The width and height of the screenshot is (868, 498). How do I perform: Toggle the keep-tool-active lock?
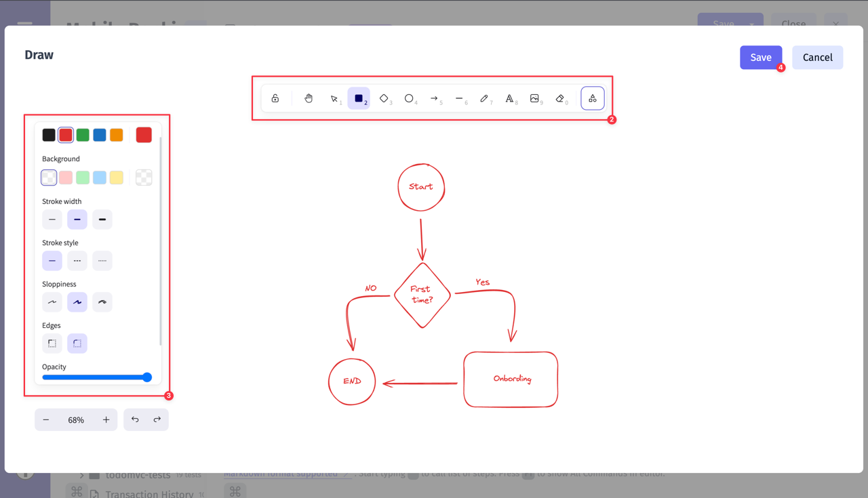275,98
